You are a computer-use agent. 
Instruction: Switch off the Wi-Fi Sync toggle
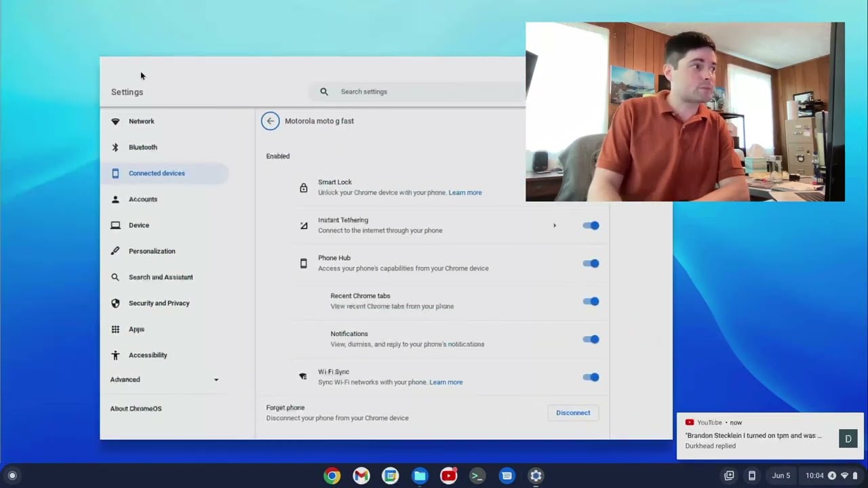(591, 378)
